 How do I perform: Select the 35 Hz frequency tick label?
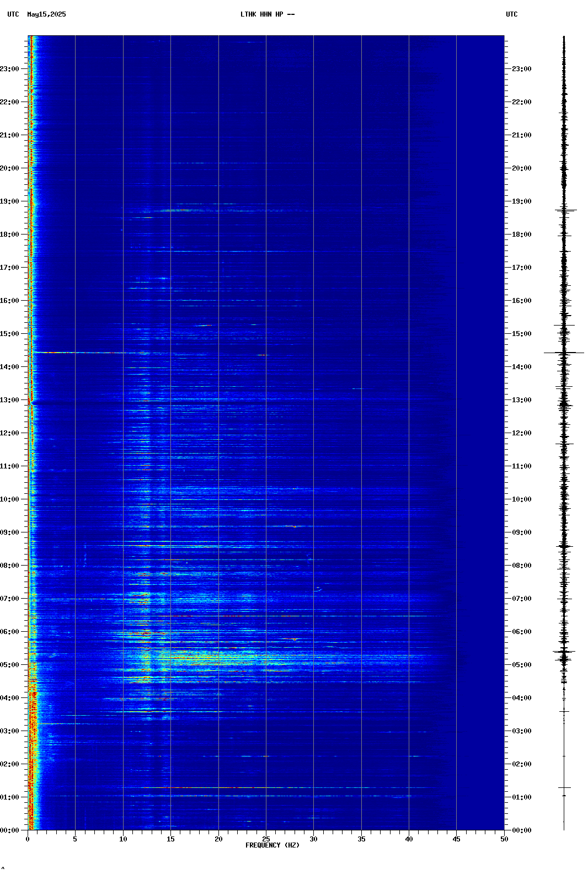[361, 839]
